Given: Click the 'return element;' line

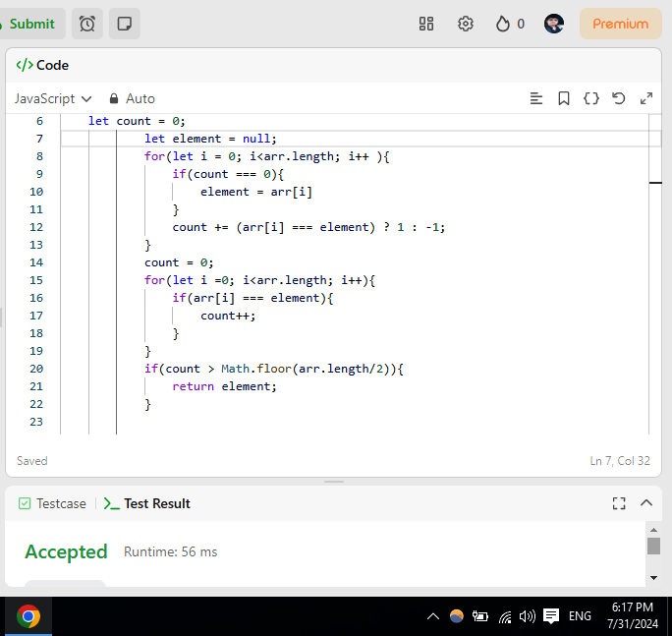Looking at the screenshot, I should [225, 386].
